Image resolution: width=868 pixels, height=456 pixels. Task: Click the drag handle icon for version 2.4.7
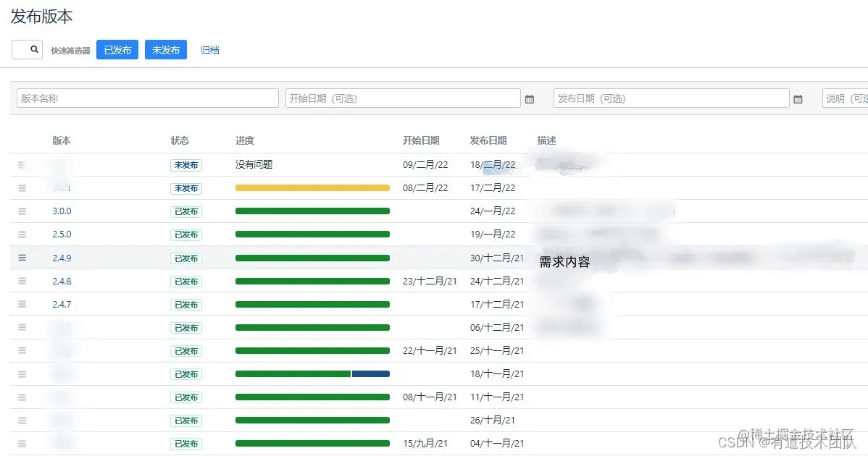pyautogui.click(x=21, y=304)
